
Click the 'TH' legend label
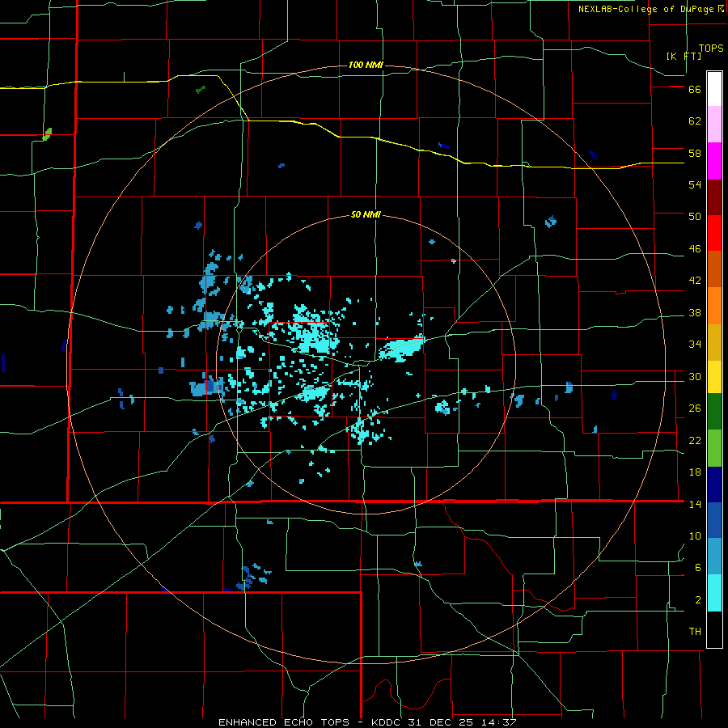pos(695,632)
